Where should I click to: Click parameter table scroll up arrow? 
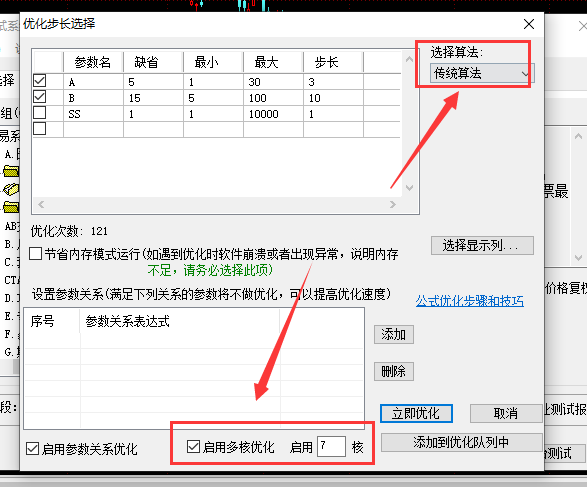click(409, 59)
